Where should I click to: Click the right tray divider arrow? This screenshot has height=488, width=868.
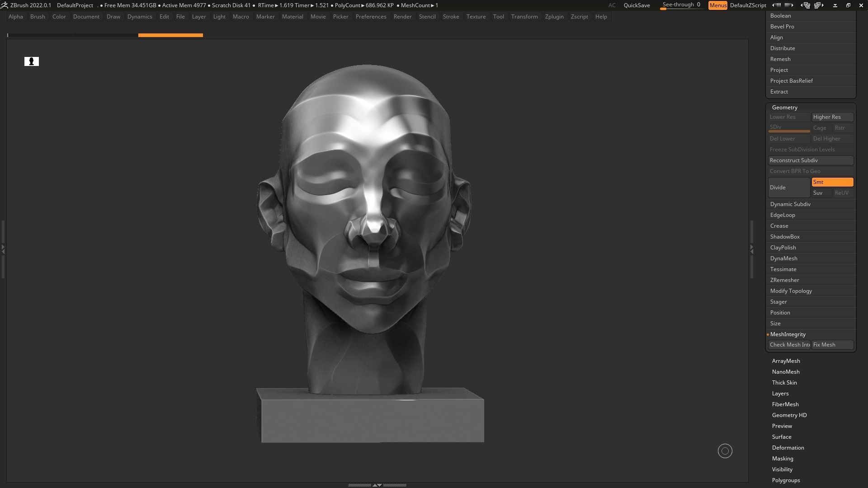coord(751,249)
